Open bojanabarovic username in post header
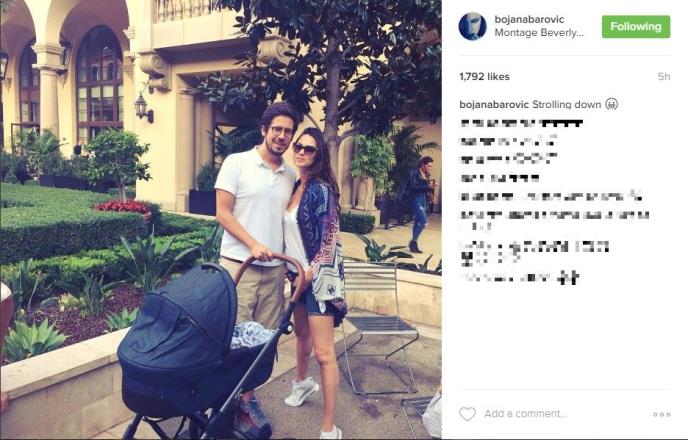The width and height of the screenshot is (688, 440). 529,19
